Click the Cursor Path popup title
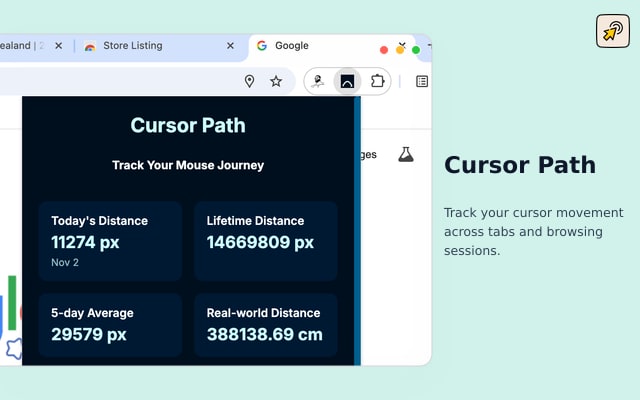 (188, 125)
